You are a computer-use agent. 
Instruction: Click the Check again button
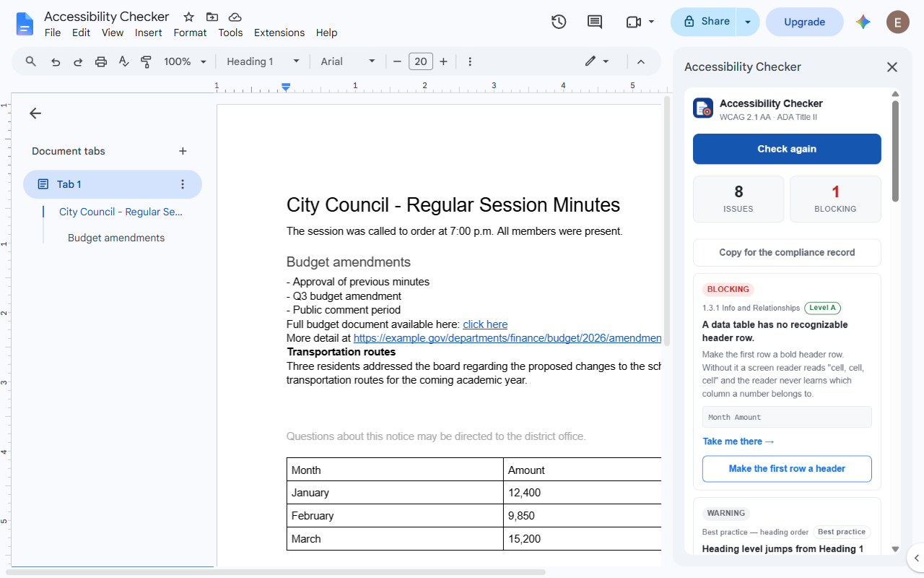(x=787, y=149)
